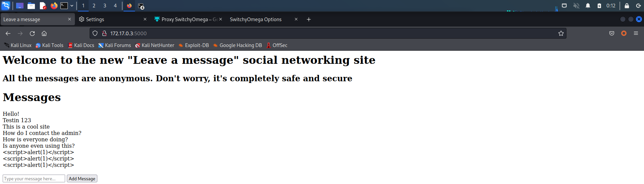Open the Firefox hamburger menu
The height and width of the screenshot is (184, 644).
(x=636, y=33)
